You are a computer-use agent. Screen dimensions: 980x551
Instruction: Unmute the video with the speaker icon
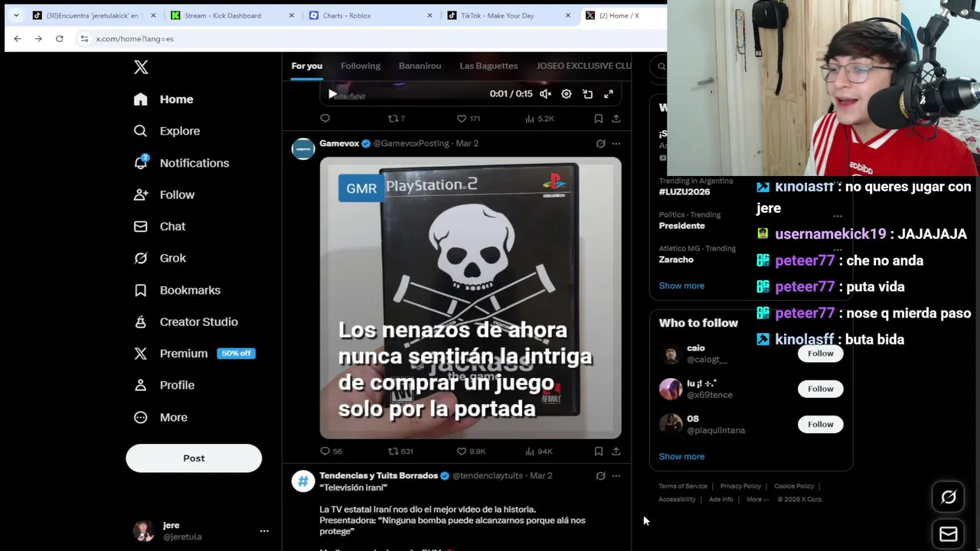(545, 94)
